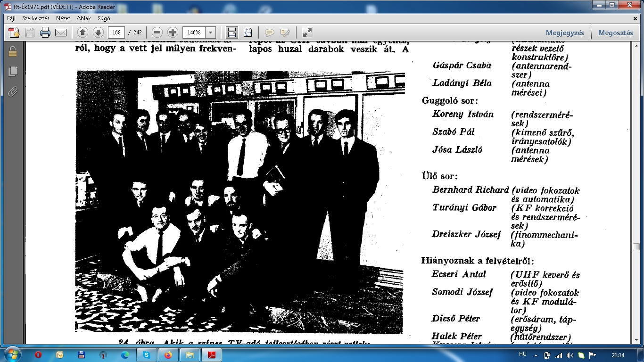This screenshot has height=362, width=644.
Task: Click the name Dicső Péter
Action: pos(456,319)
